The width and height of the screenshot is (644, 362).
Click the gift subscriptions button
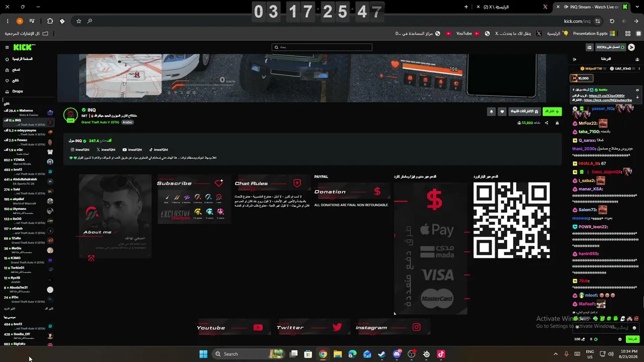pyautogui.click(x=525, y=111)
